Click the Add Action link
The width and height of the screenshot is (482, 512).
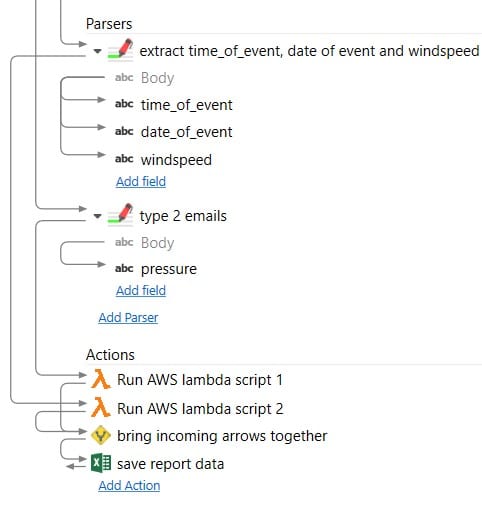pyautogui.click(x=129, y=486)
